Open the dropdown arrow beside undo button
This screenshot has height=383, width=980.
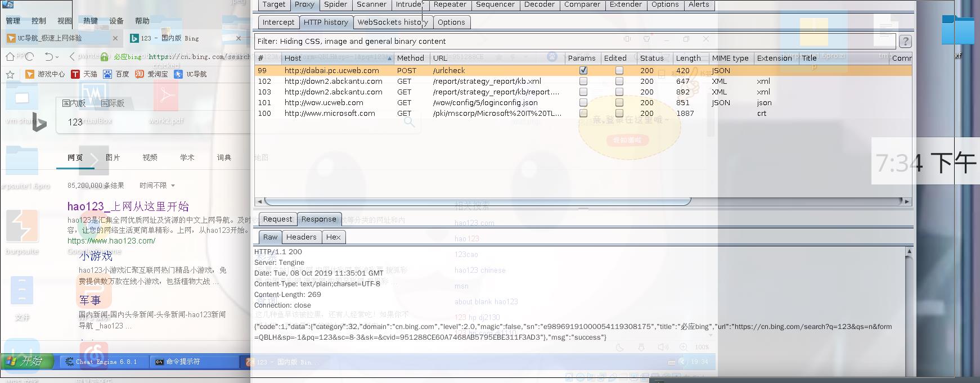coord(57,57)
